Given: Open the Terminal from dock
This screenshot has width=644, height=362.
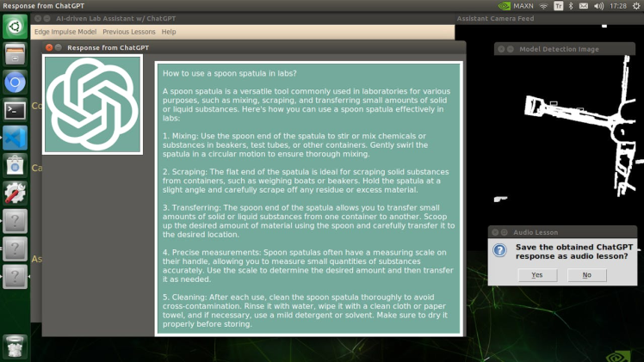Looking at the screenshot, I should tap(15, 110).
